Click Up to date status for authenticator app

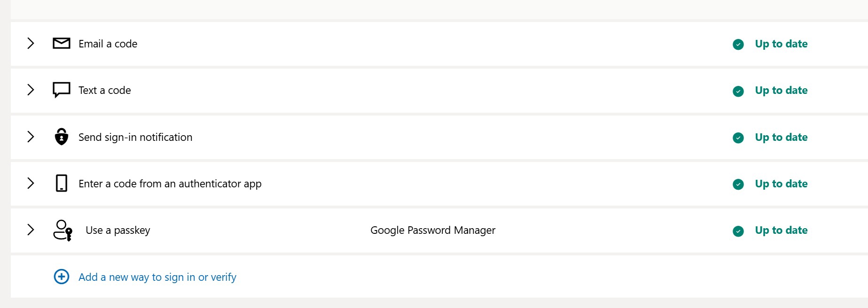coord(781,184)
